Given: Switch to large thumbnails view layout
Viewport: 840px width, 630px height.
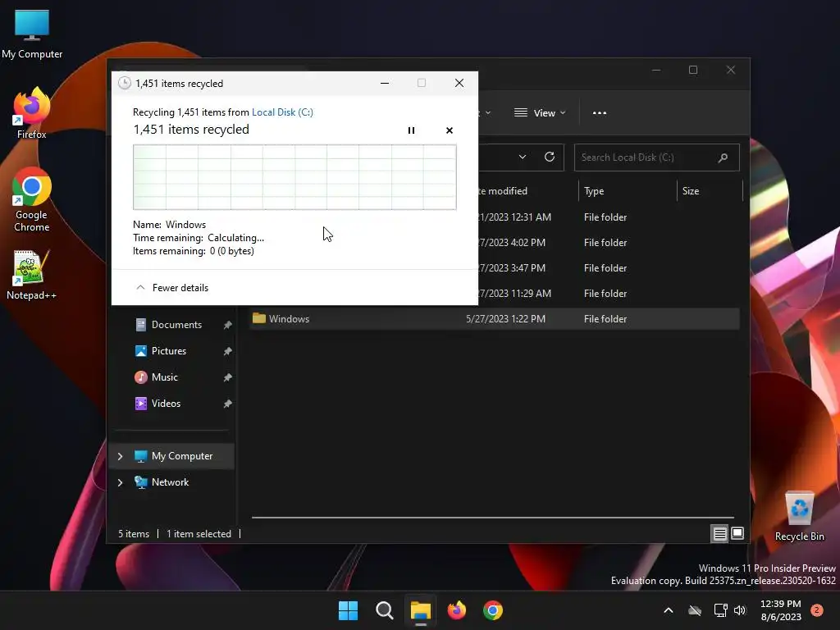Looking at the screenshot, I should pyautogui.click(x=737, y=533).
